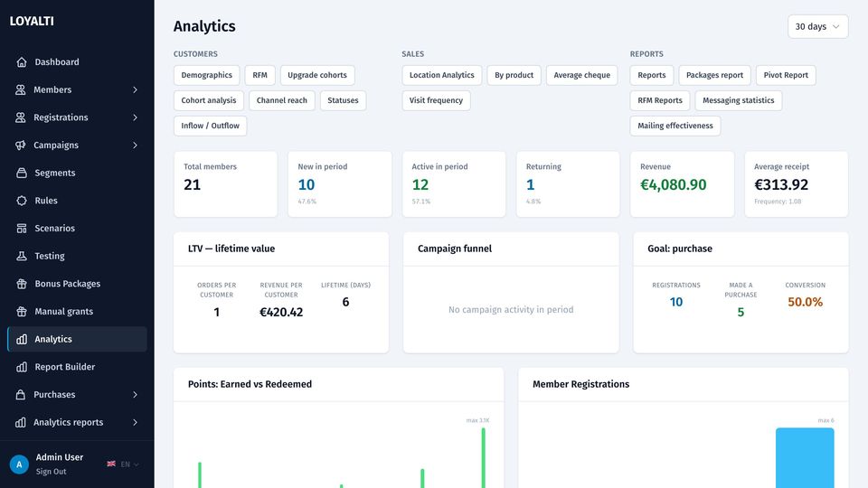The image size is (868, 488).
Task: Click the Active in period value 12
Action: tap(420, 184)
